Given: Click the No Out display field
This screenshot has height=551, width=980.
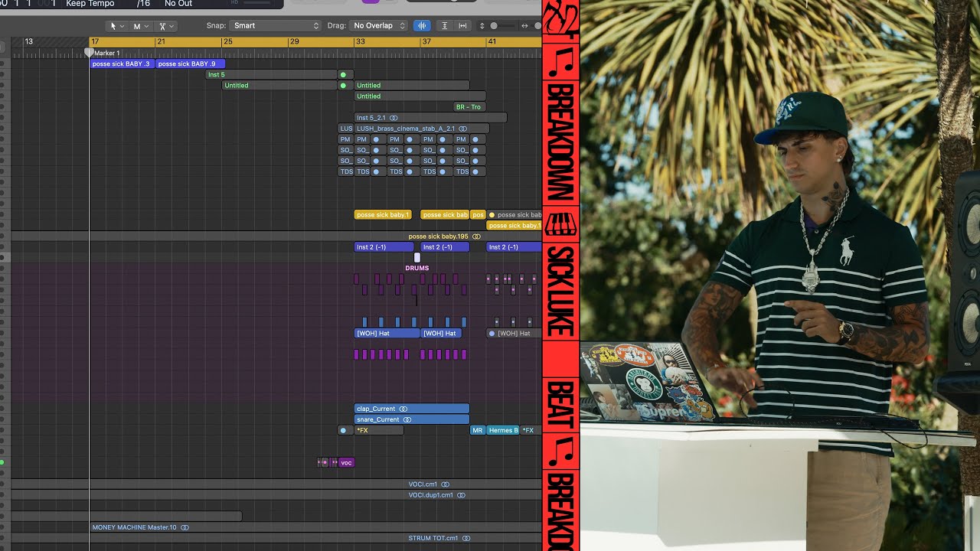Looking at the screenshot, I should [x=178, y=4].
